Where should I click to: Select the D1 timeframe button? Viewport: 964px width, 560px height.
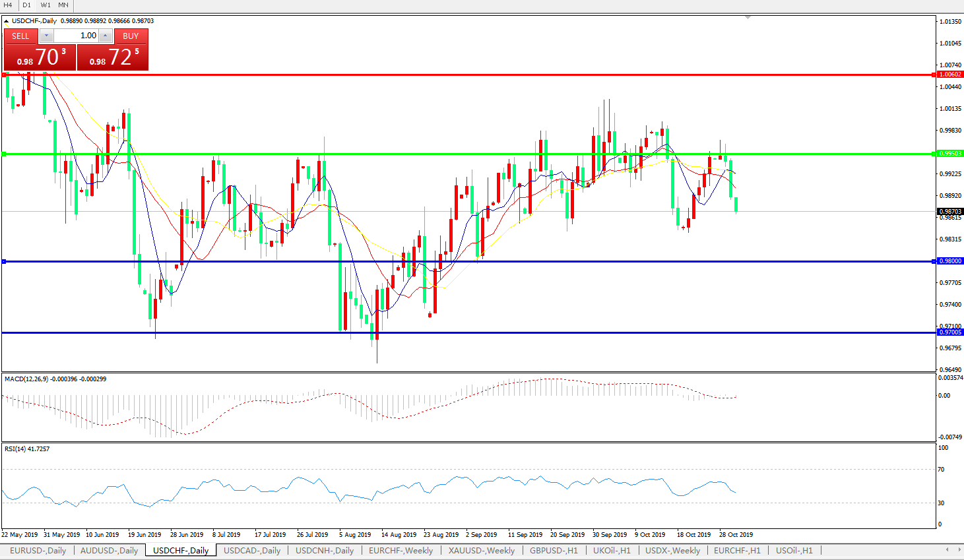(x=27, y=5)
